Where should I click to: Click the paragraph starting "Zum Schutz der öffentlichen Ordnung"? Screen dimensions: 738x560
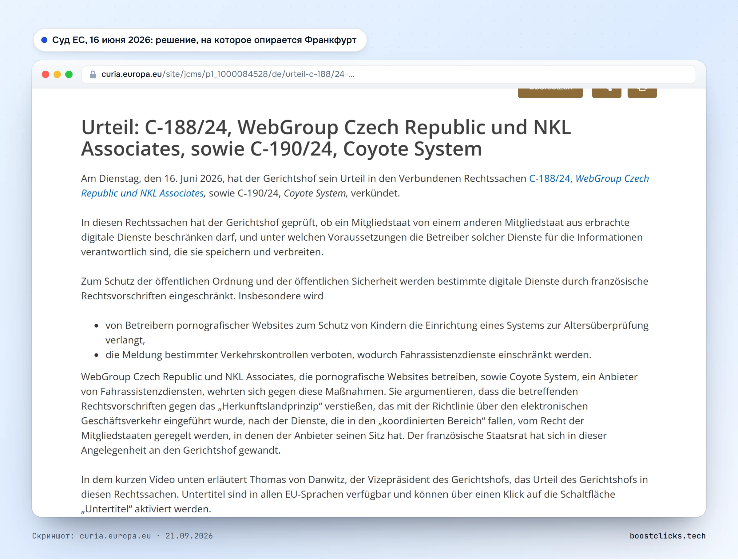click(364, 289)
